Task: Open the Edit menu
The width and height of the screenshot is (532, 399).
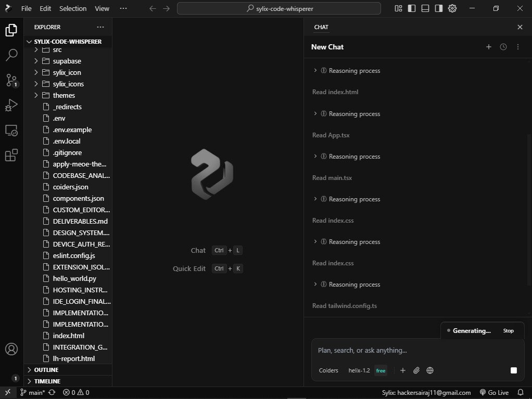Action: coord(45,8)
